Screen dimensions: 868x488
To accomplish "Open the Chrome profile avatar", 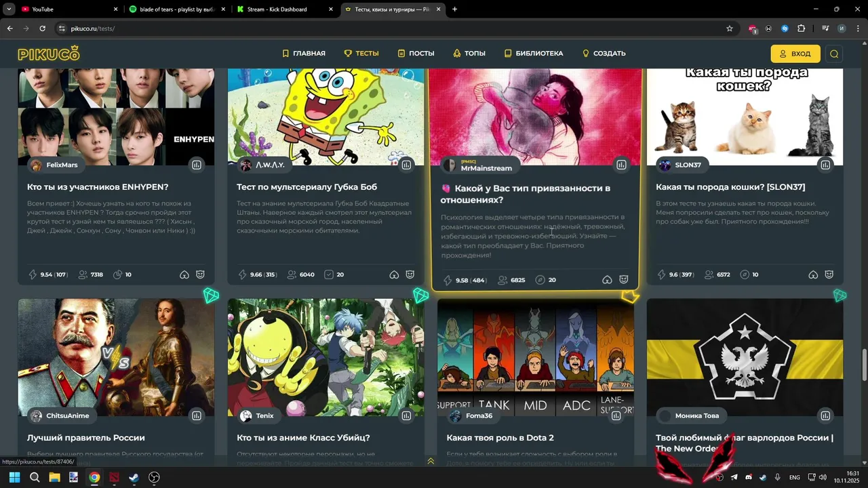I will (x=842, y=28).
